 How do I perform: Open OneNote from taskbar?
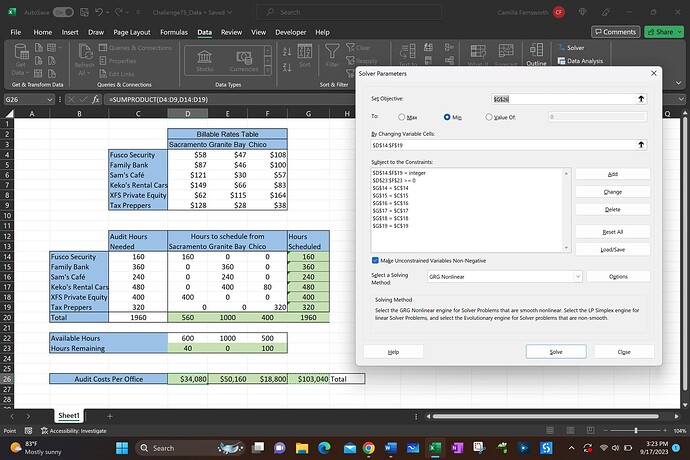457,448
